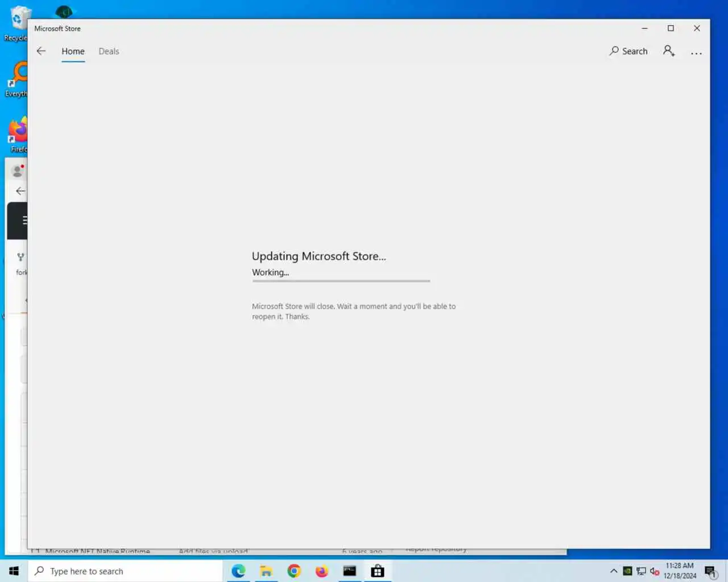Open Search in Microsoft Store
This screenshot has width=728, height=582.
point(628,51)
